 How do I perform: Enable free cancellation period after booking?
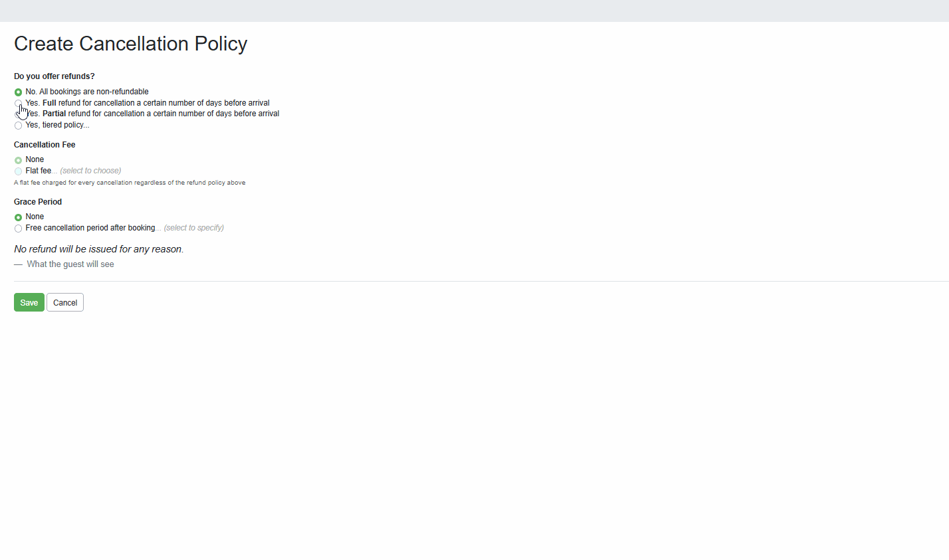18,228
